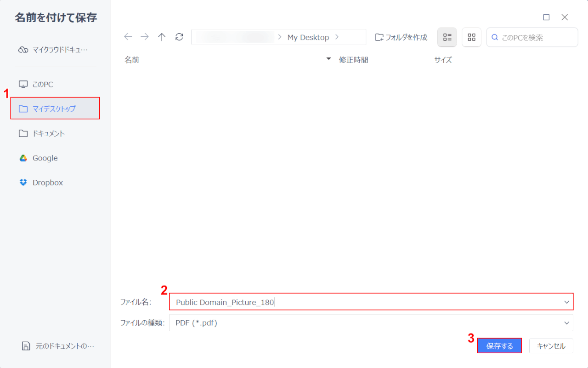Click the cloud icon beside マイクラウド
Viewport: 588px width, 368px height.
click(x=23, y=50)
